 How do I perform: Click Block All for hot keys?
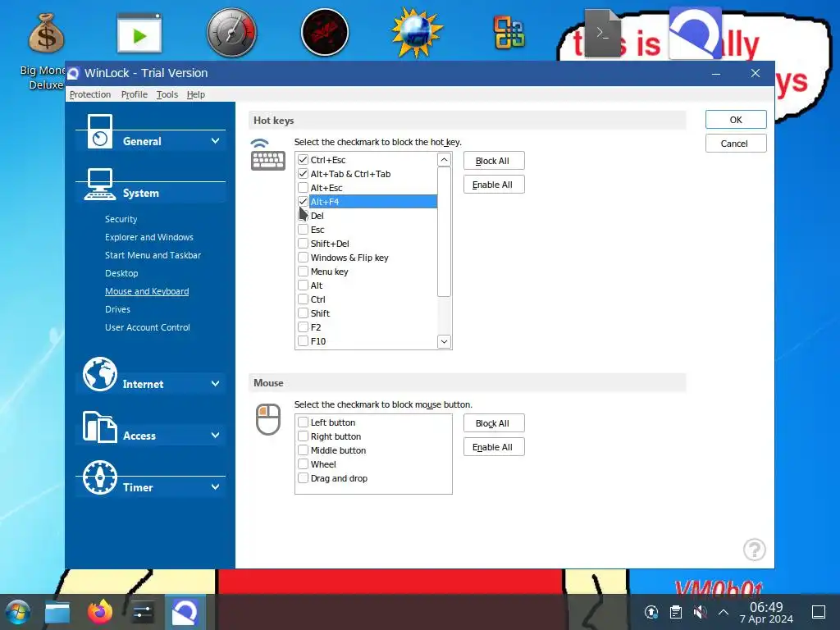[x=494, y=161]
